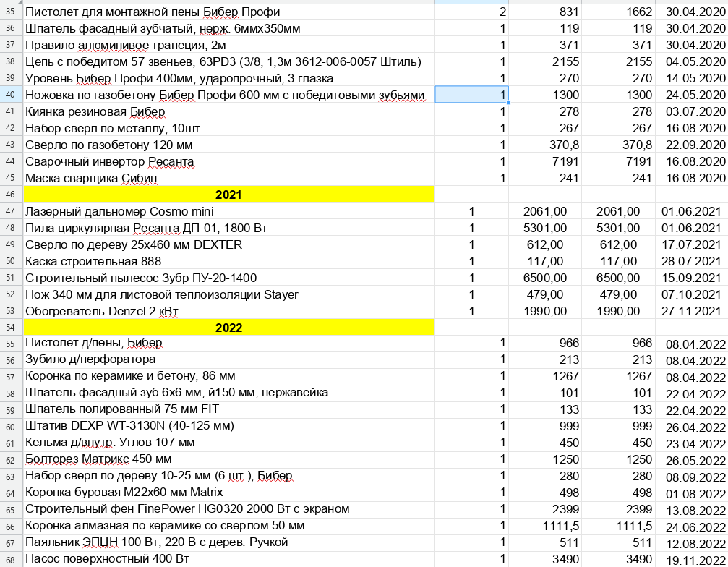Select row header 68

coord(11,559)
